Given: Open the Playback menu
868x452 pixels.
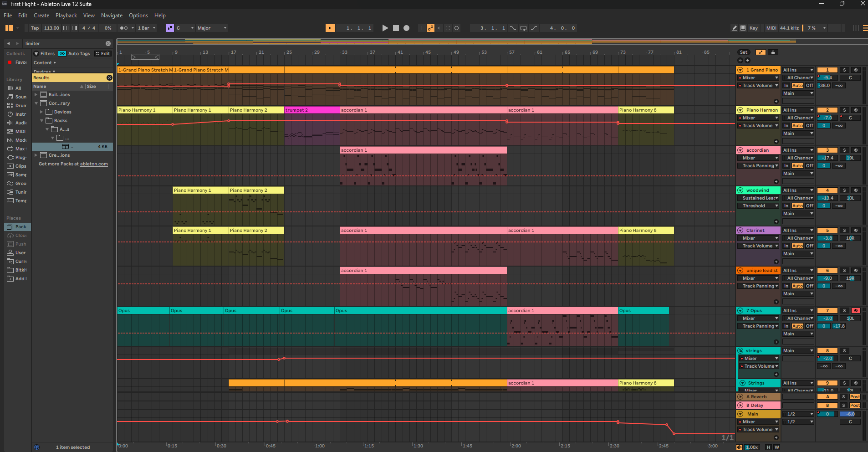Looking at the screenshot, I should [66, 15].
